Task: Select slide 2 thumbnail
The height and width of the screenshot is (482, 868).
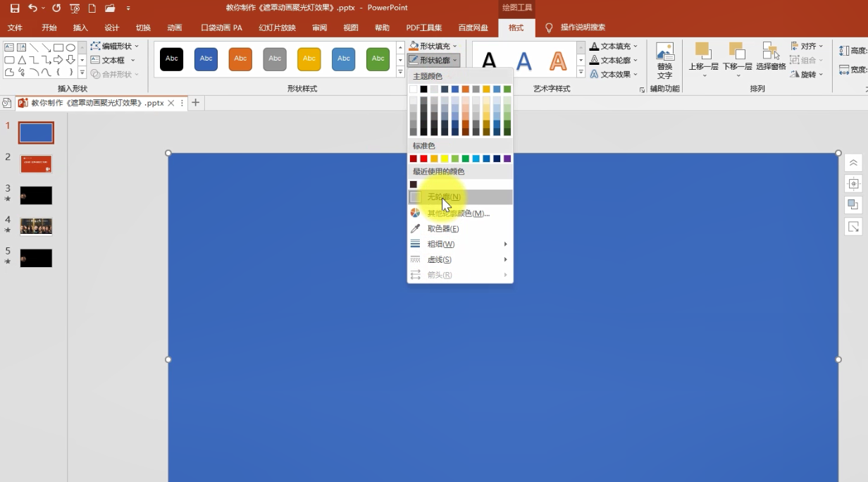Action: [x=36, y=164]
